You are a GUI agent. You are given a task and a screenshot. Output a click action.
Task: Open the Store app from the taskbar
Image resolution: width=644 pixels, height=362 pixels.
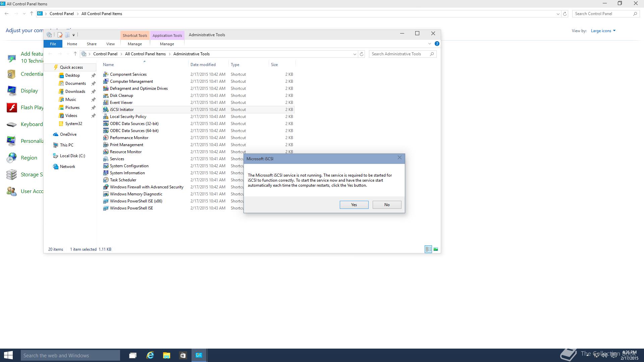point(183,355)
